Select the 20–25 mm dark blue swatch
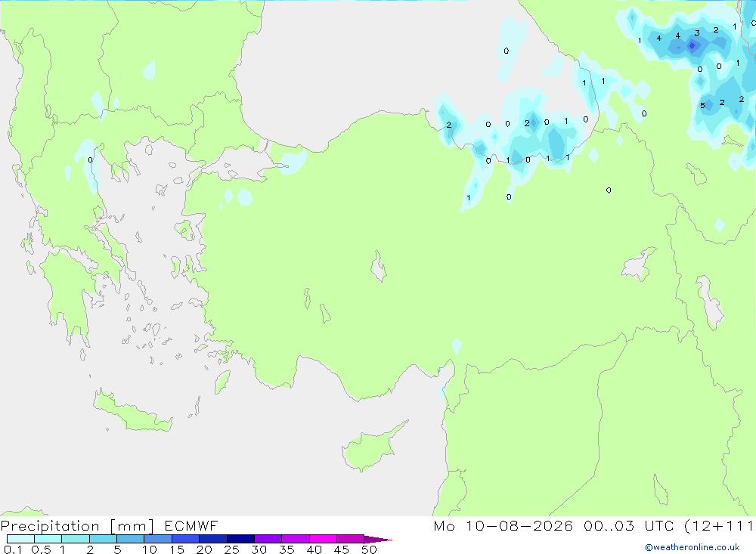The width and height of the screenshot is (756, 554). tap(212, 539)
